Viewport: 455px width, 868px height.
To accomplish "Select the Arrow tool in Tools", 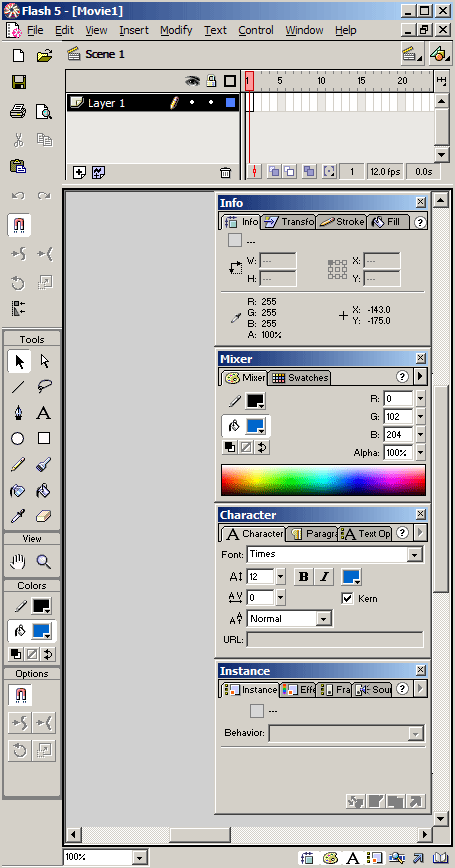I will tap(19, 361).
